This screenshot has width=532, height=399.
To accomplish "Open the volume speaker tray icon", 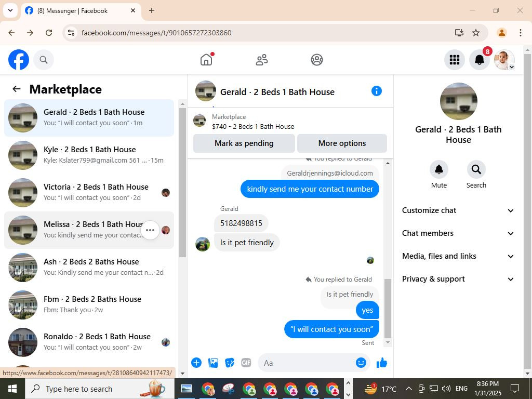I will [446, 389].
